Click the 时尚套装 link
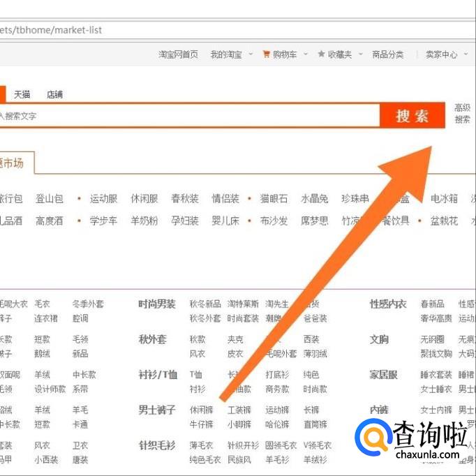This screenshot has width=476, height=476. 243,318
